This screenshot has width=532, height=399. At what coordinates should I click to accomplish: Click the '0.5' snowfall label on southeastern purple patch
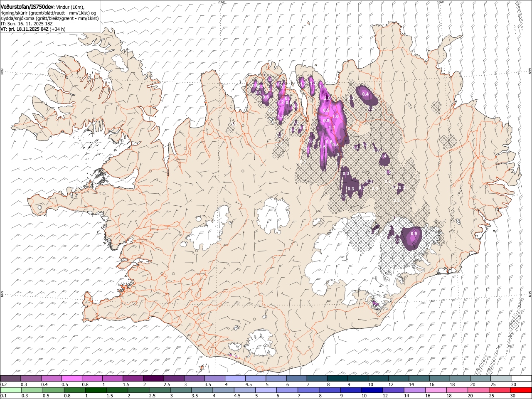(414, 234)
